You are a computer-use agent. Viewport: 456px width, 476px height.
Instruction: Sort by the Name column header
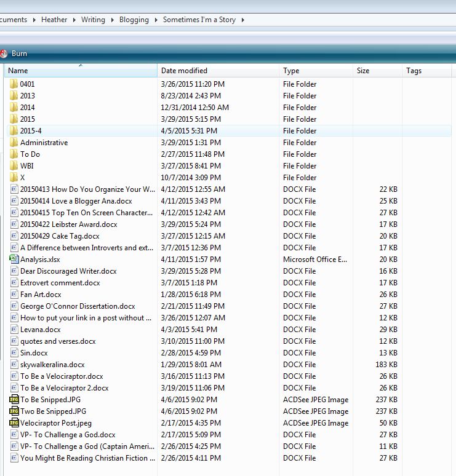(81, 71)
